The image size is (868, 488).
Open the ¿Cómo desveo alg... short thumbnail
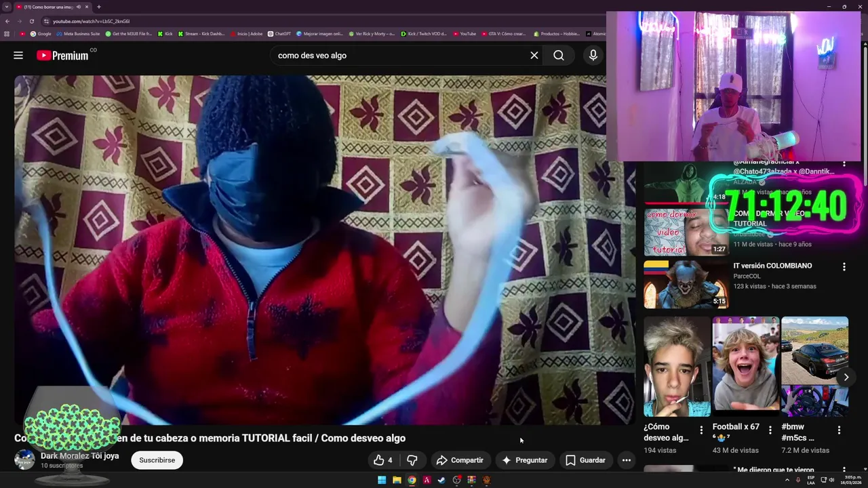click(677, 367)
